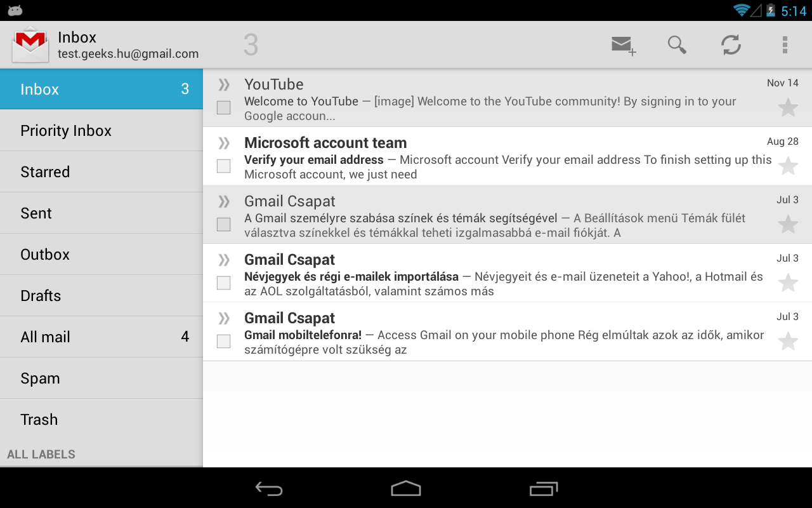Open Priority Inbox
Screen dimensions: 812x508
coord(101,130)
